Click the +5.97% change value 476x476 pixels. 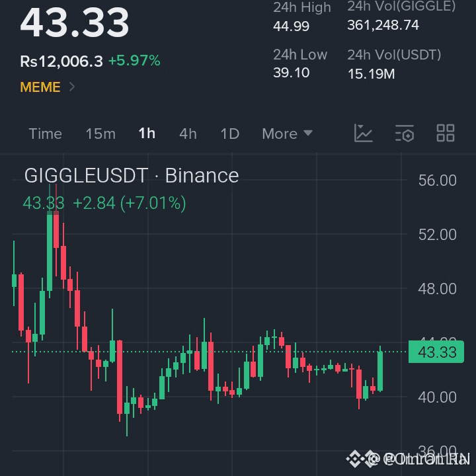click(134, 60)
